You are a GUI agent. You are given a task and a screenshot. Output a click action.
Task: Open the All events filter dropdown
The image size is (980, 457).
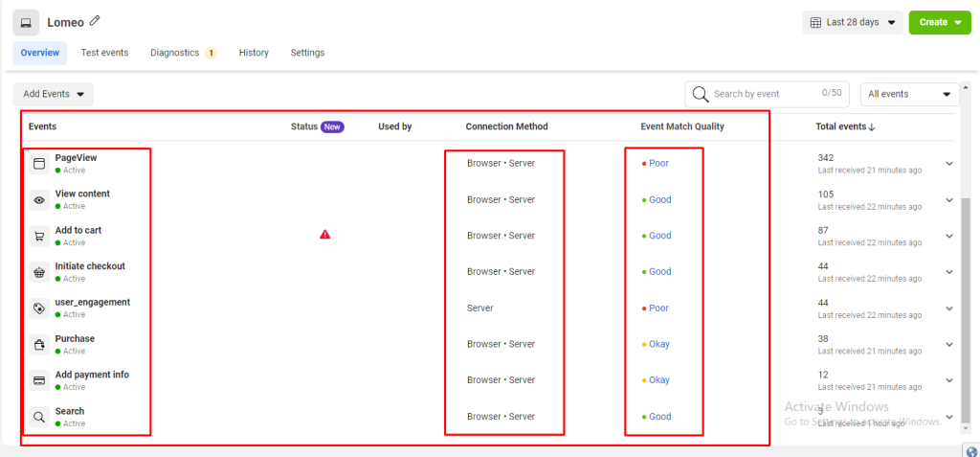pyautogui.click(x=909, y=94)
